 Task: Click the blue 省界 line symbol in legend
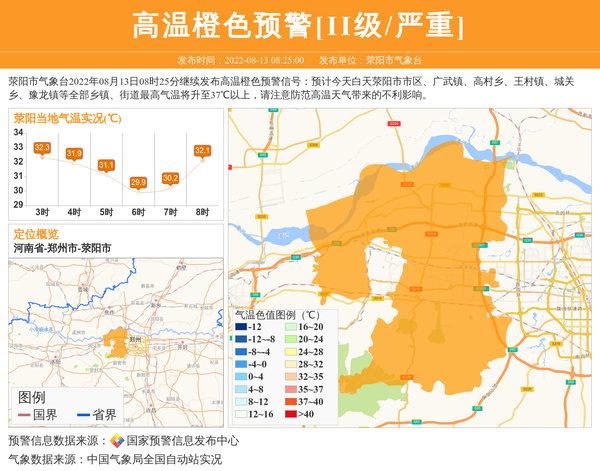coord(80,415)
